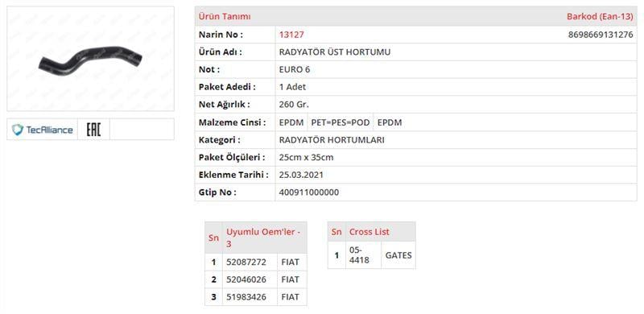Image resolution: width=644 pixels, height=314 pixels.
Task: Click the EAC certification icon
Action: pos(93,130)
